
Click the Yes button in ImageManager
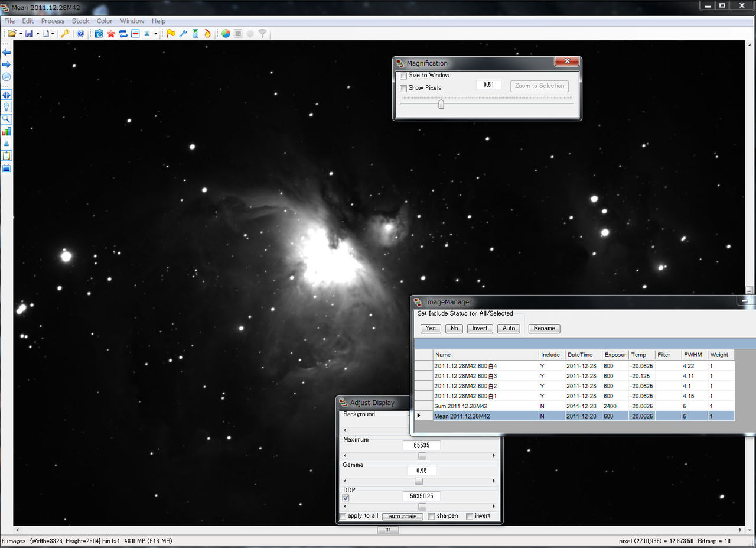tap(431, 329)
